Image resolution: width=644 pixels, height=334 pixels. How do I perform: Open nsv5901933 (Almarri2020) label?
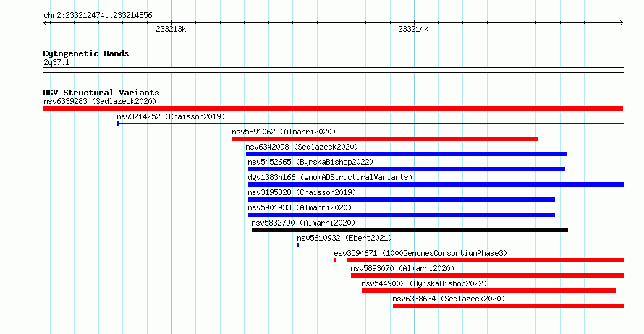(300, 207)
